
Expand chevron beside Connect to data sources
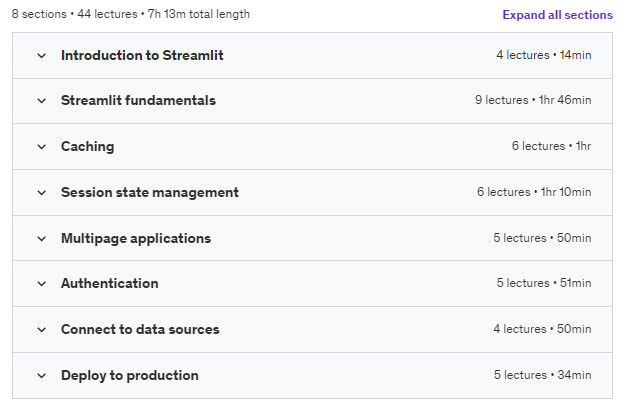42,330
